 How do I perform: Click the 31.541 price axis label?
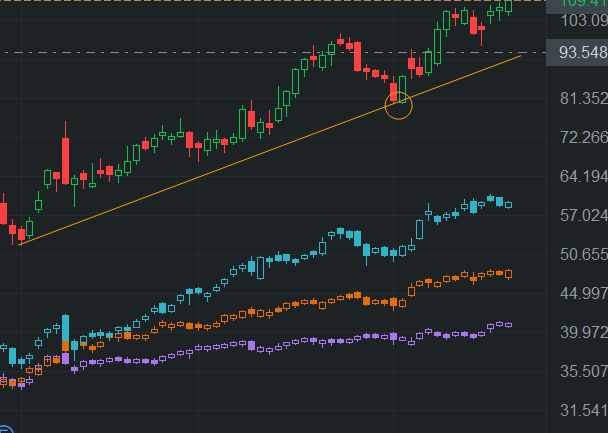578,410
